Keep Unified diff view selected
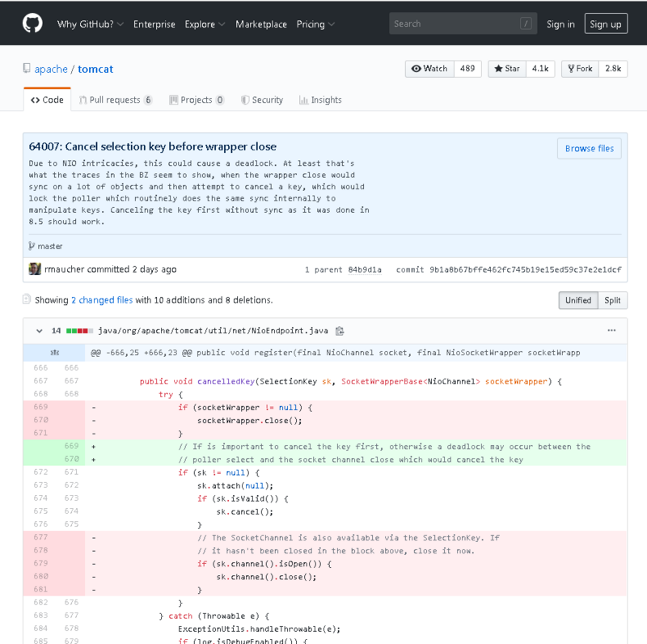647x644 pixels. coord(577,299)
